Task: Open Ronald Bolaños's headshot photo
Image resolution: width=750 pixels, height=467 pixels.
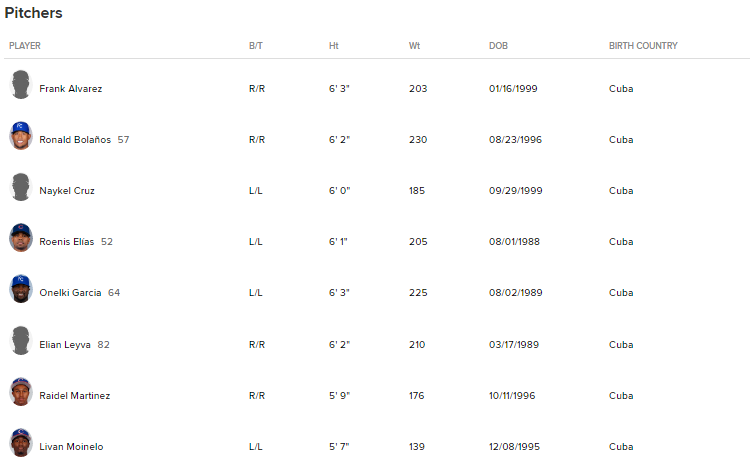Action: pos(21,136)
